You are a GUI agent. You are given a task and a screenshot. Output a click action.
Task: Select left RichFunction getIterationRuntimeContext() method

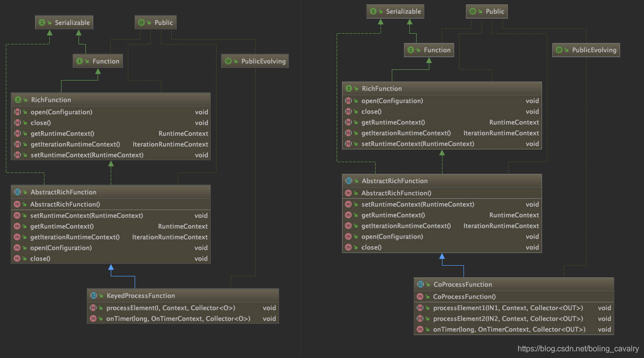click(x=75, y=144)
